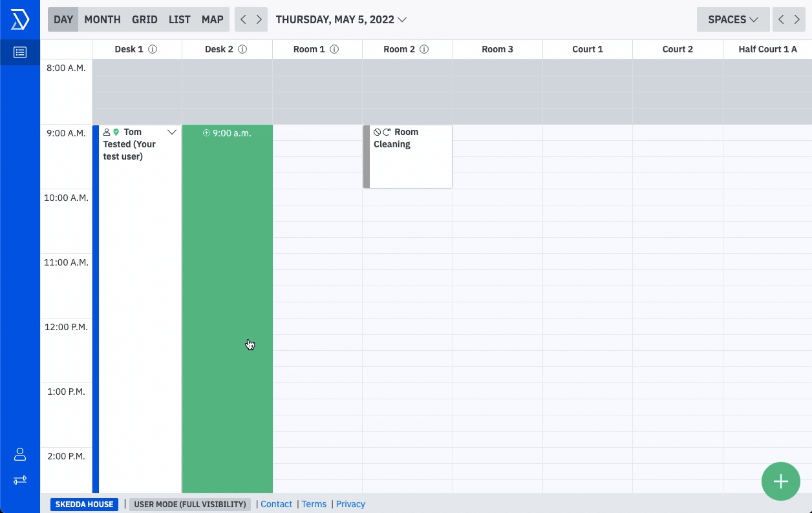Open the Room Cleaning booking

click(x=407, y=157)
